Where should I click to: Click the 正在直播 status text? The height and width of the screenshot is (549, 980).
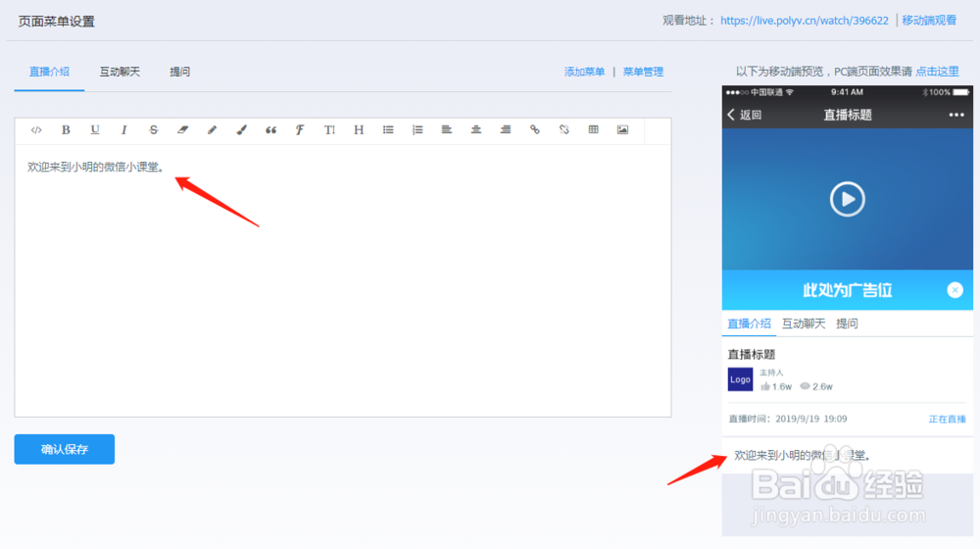tap(947, 419)
